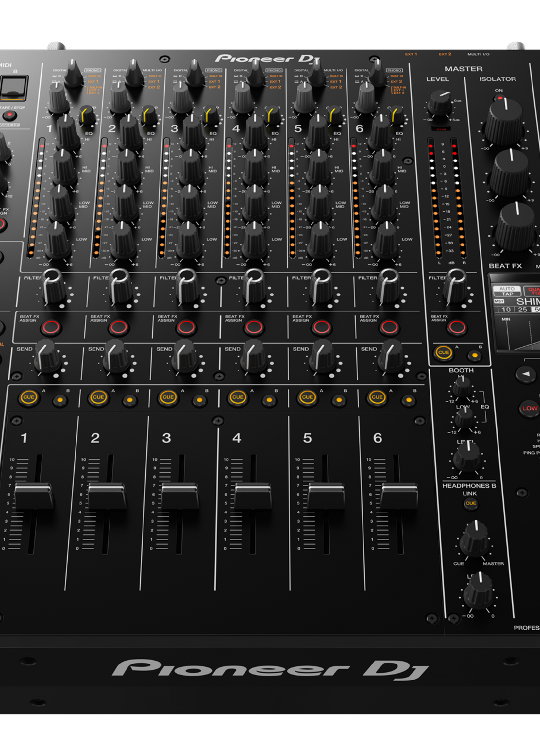This screenshot has width=540, height=756.
Task: Push the Beat FX left arrow button
Action: tap(526, 374)
